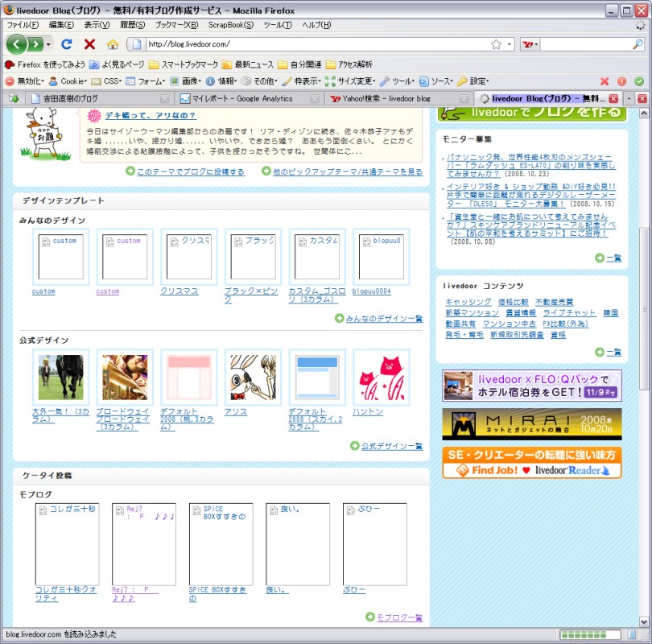Open the Yahoo search engine selector
This screenshot has width=652, height=644.
(530, 44)
